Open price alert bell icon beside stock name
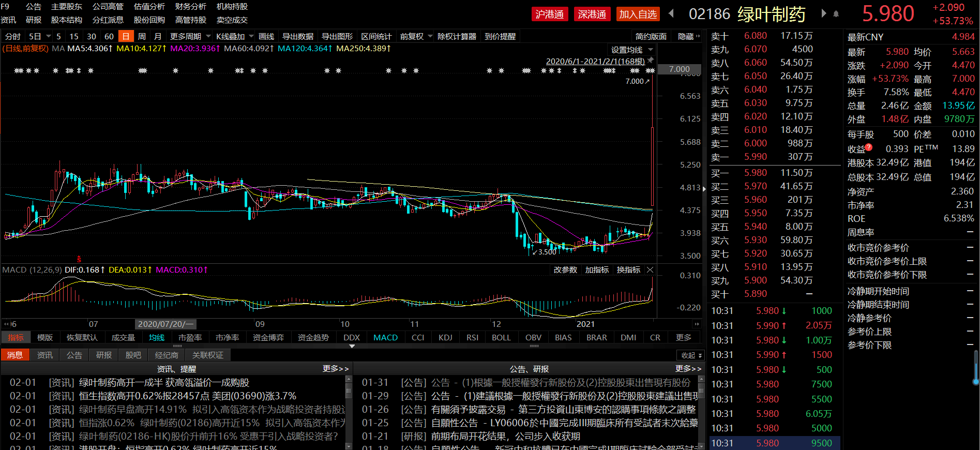The height and width of the screenshot is (450, 980). 836,14
